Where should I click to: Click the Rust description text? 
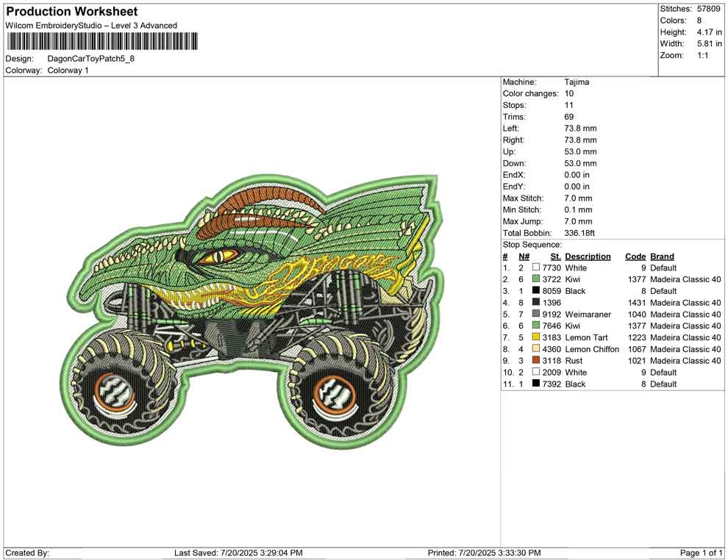tap(574, 361)
